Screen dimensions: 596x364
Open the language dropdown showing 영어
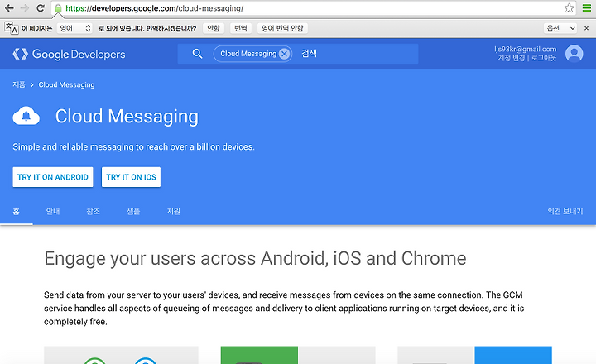(74, 28)
